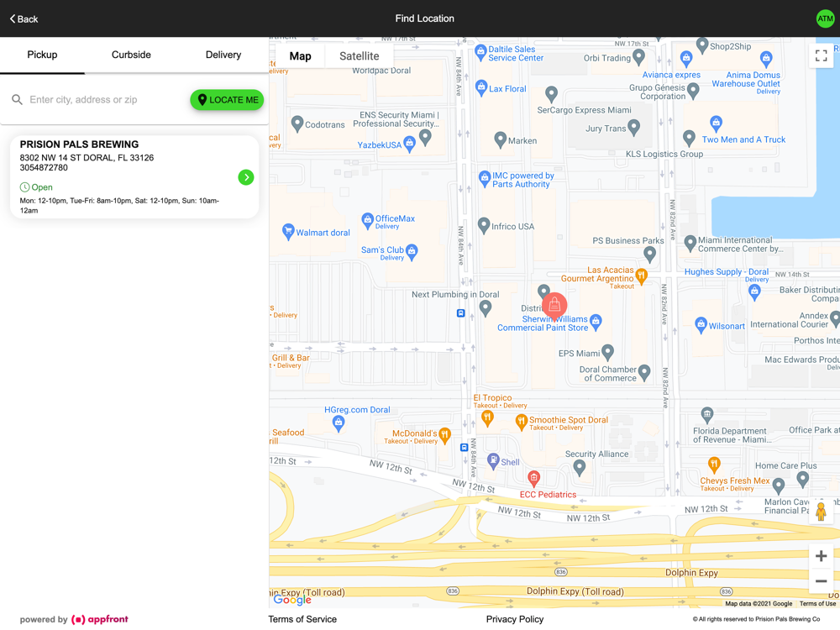Click the Las Acacias restaurant pin
Viewport: 840px width, 630px height.
click(x=641, y=276)
